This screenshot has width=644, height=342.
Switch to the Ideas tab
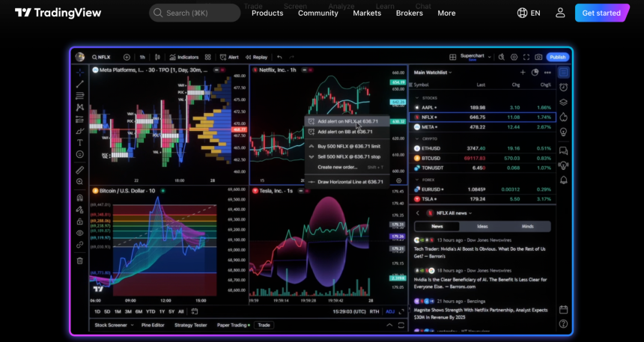click(x=482, y=226)
